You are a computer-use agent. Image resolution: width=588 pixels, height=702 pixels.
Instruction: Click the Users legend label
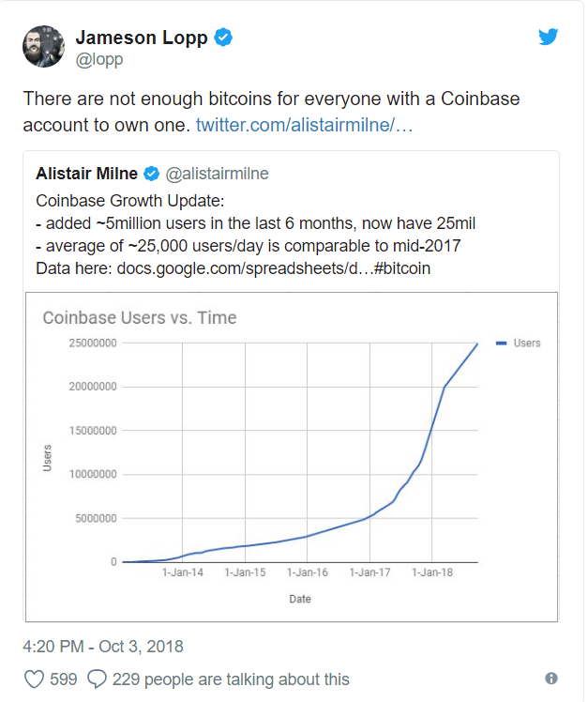527,343
